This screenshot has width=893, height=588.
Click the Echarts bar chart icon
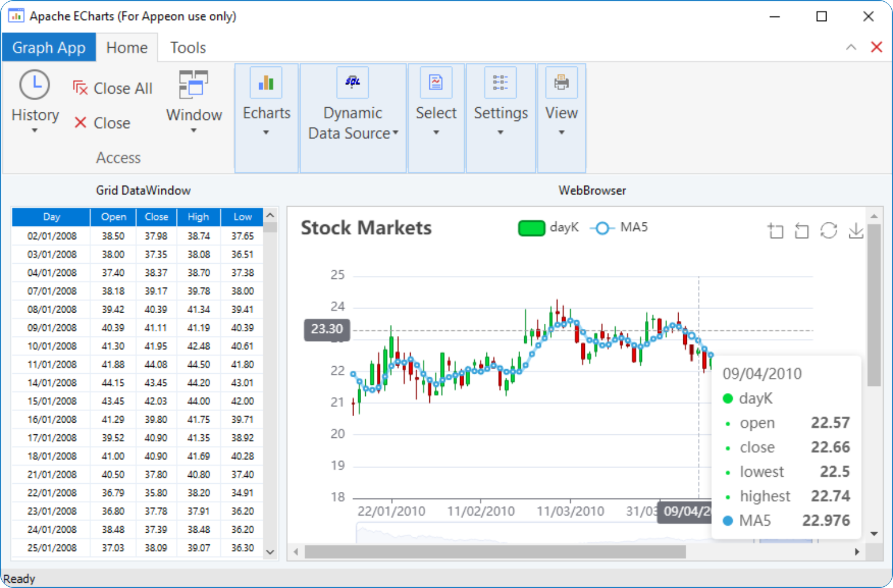(266, 83)
